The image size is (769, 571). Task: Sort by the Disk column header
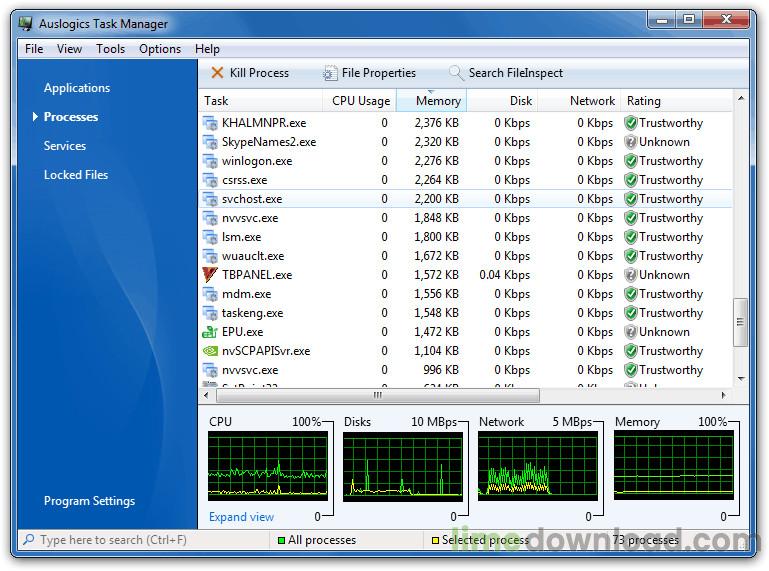[502, 101]
